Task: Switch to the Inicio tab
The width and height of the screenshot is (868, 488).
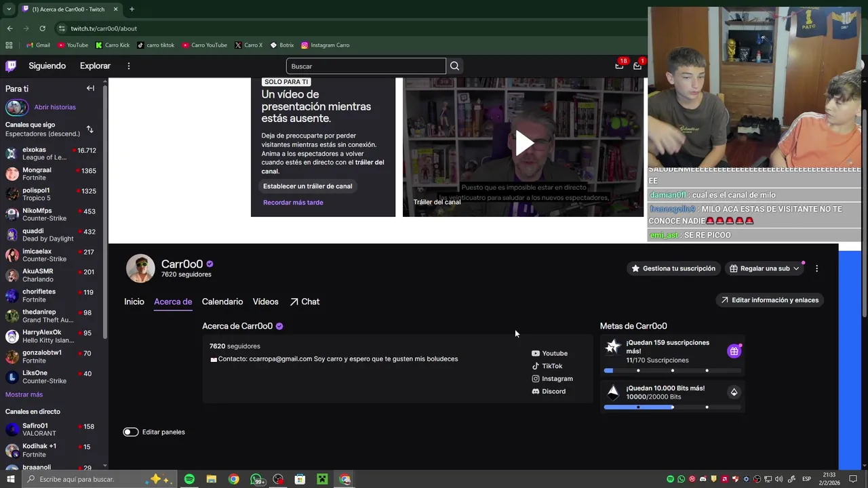Action: (134, 302)
